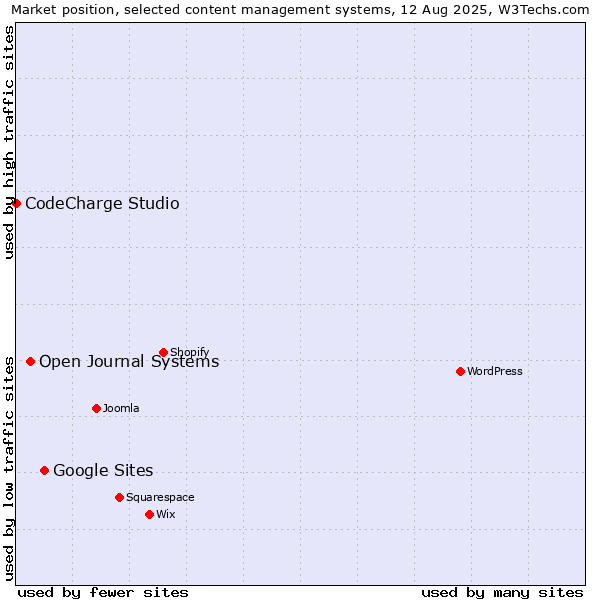Click the Joomla red data point
Image resolution: width=600 pixels, height=600 pixels.
[x=96, y=408]
